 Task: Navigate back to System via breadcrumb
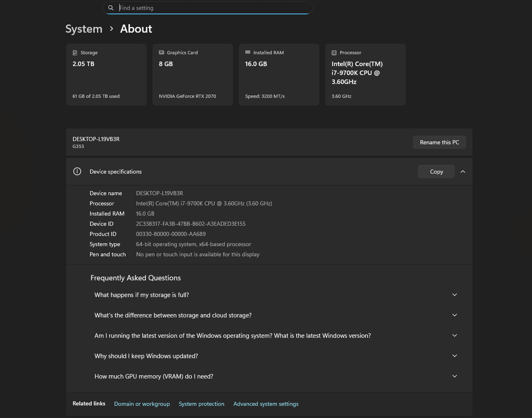[84, 29]
